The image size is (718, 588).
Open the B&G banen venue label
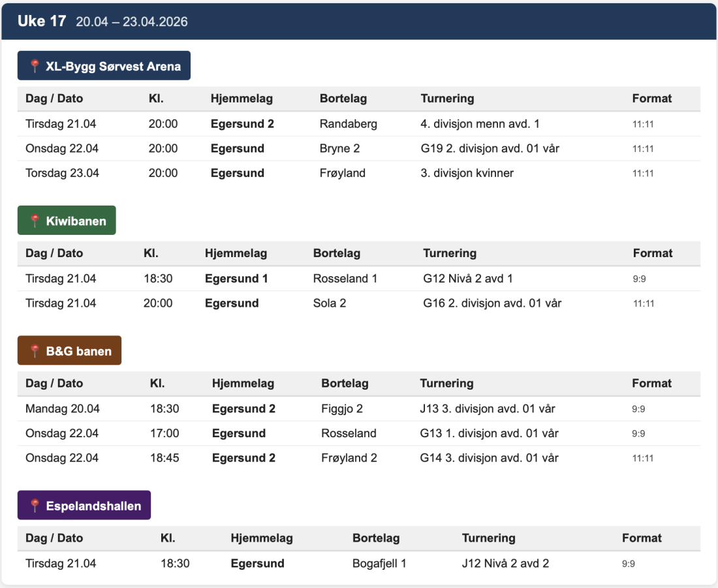pos(69,351)
